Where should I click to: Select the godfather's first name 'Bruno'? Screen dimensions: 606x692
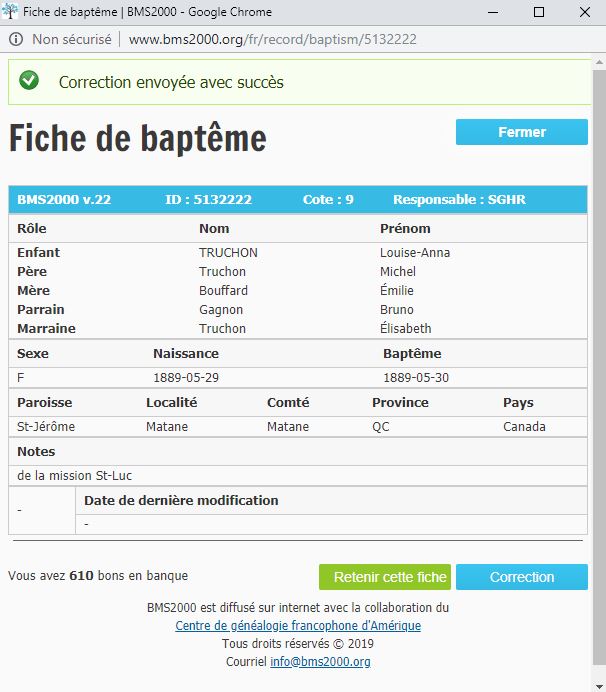[397, 309]
